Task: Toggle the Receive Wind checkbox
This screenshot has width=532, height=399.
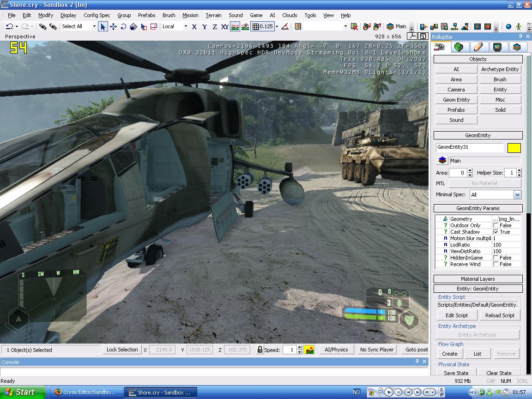Action: pos(496,264)
